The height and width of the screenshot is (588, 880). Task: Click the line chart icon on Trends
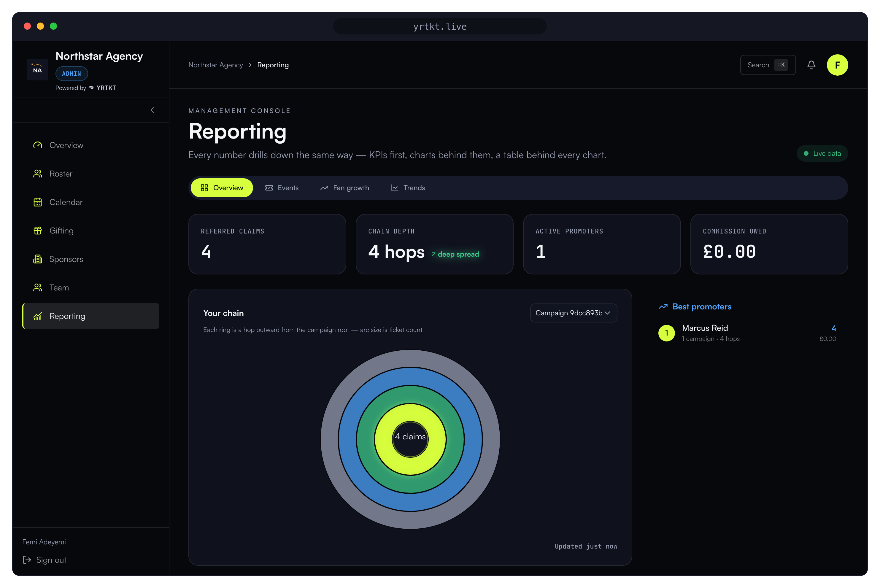[x=394, y=188]
